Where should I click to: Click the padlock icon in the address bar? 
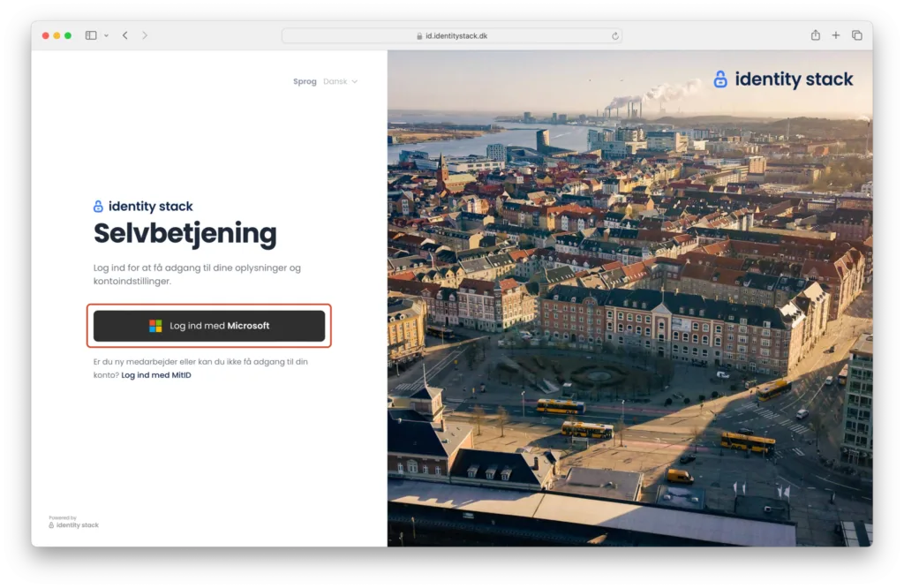point(419,35)
